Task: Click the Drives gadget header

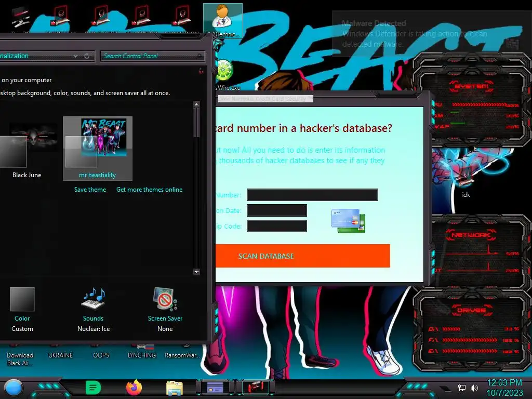Action: [x=471, y=310]
